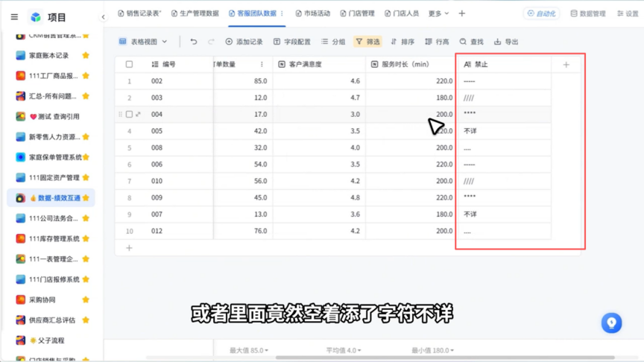Open the 最小值 180.0 summary dropdown
Screen dimensions: 644x362
[x=432, y=350]
